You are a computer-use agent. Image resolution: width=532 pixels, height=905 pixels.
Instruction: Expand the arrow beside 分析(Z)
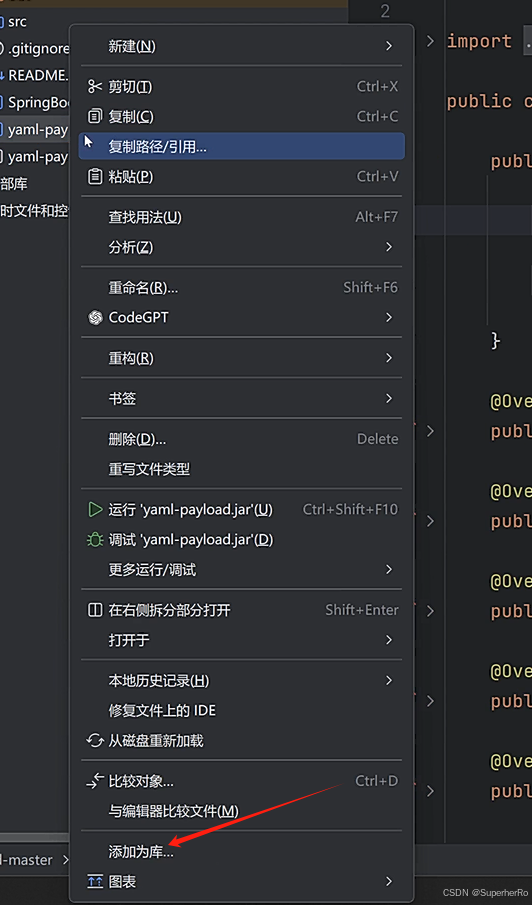[x=389, y=247]
